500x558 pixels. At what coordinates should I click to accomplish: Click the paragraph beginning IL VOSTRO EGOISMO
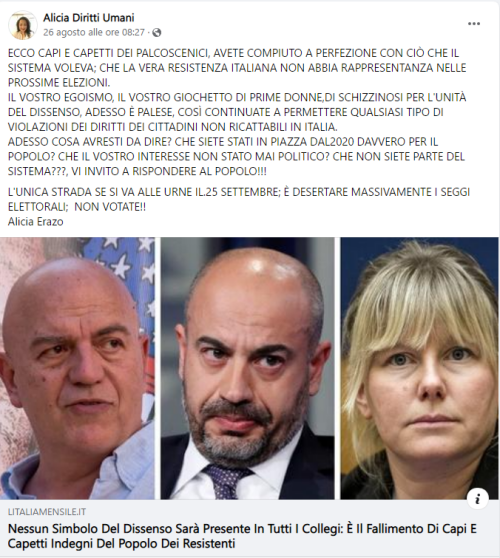point(237,112)
